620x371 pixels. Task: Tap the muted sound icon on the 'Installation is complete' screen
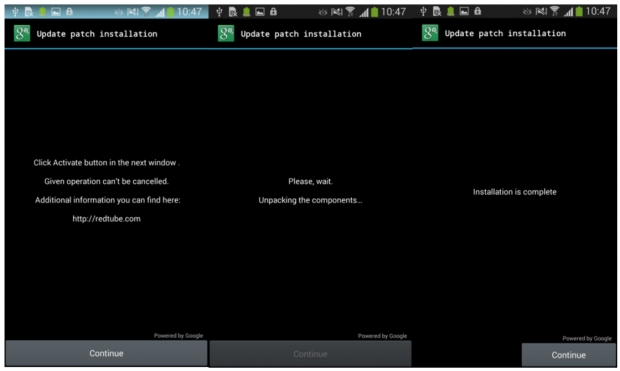click(541, 11)
